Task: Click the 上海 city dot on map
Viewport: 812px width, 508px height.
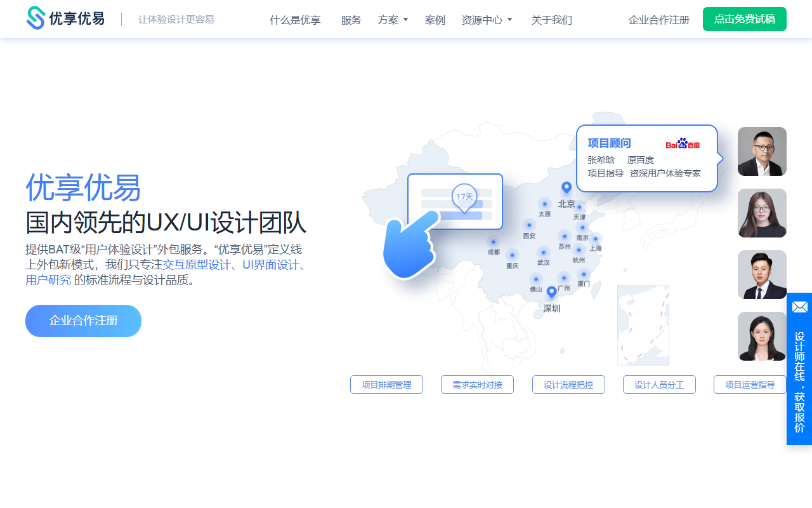Action: pyautogui.click(x=596, y=239)
